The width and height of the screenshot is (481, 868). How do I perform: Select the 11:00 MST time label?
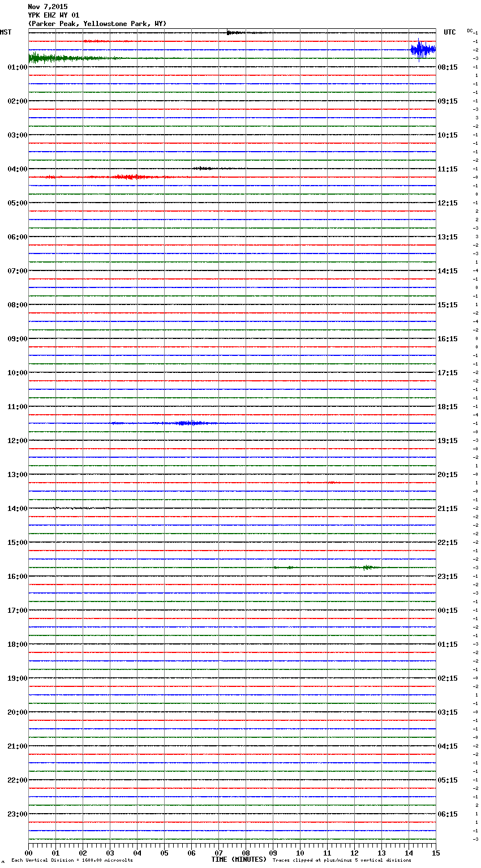point(18,406)
